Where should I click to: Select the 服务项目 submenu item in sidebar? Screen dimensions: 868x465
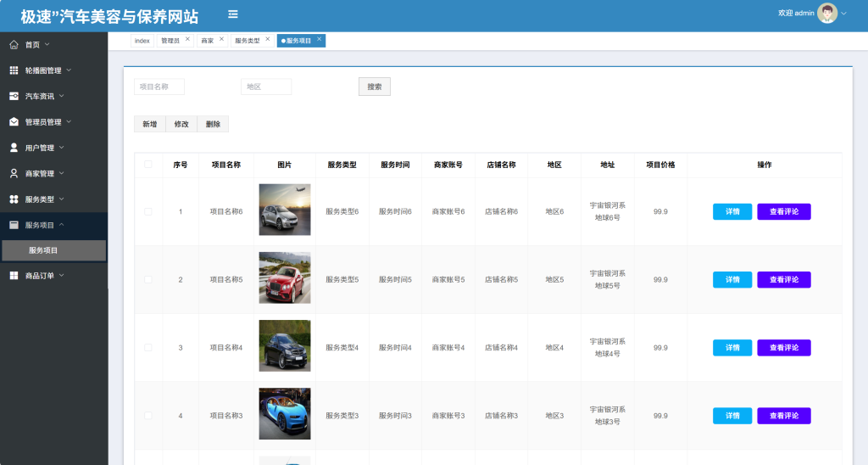(x=53, y=250)
